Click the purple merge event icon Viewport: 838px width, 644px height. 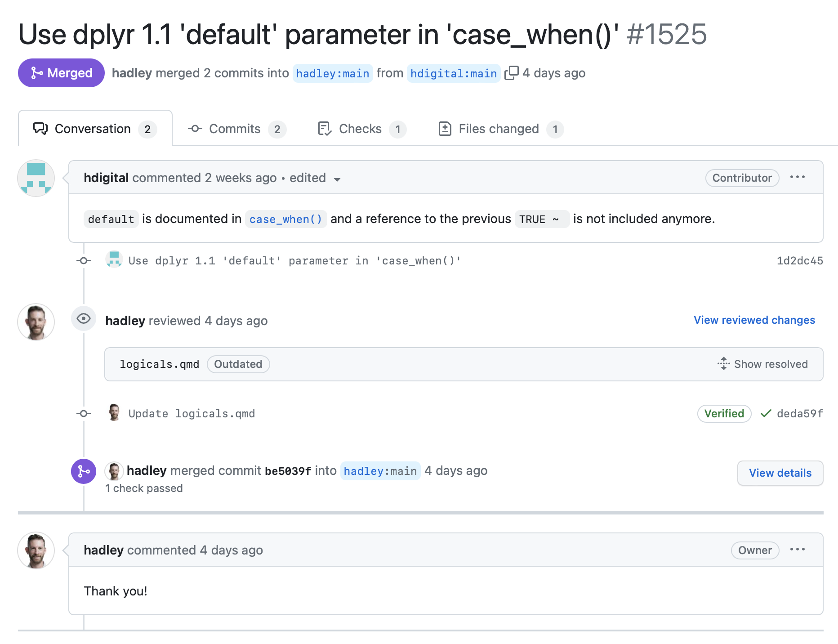[84, 471]
